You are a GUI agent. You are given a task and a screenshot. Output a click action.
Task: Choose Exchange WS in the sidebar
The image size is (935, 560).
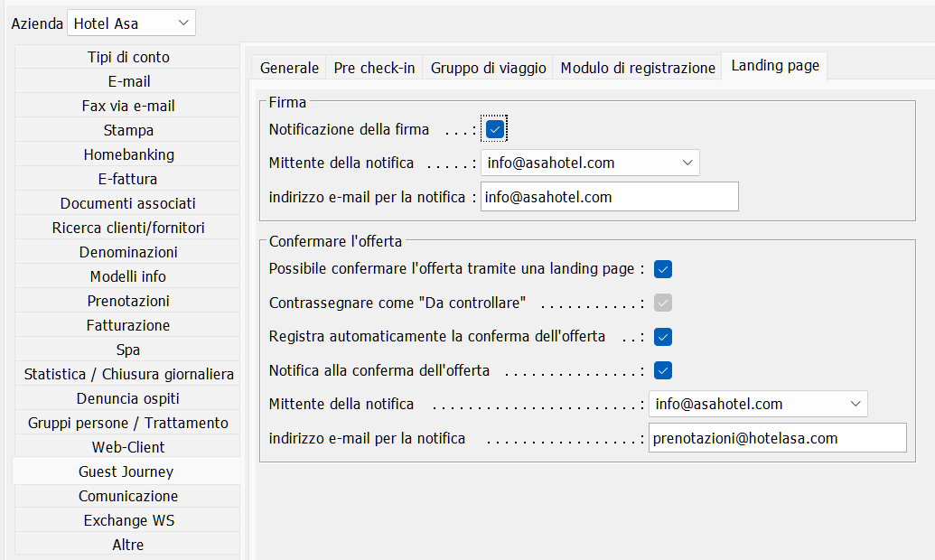(127, 520)
